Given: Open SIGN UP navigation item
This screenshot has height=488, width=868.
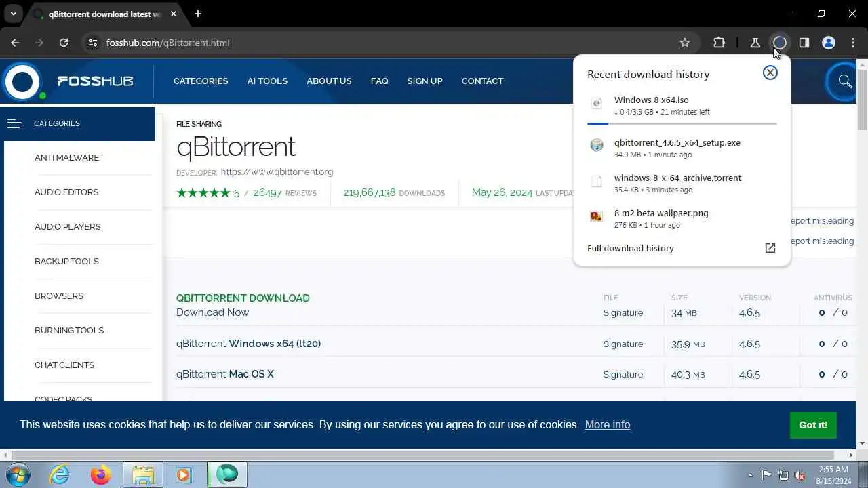Looking at the screenshot, I should pos(425,81).
